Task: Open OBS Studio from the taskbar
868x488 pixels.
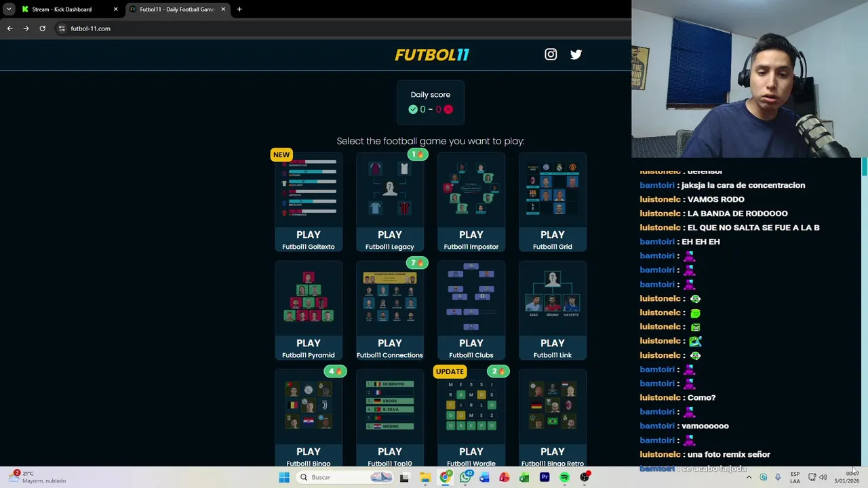Action: click(585, 477)
